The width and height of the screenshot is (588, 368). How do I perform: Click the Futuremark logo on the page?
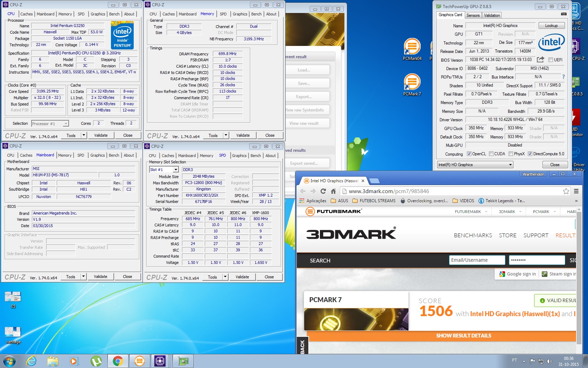pos(333,211)
